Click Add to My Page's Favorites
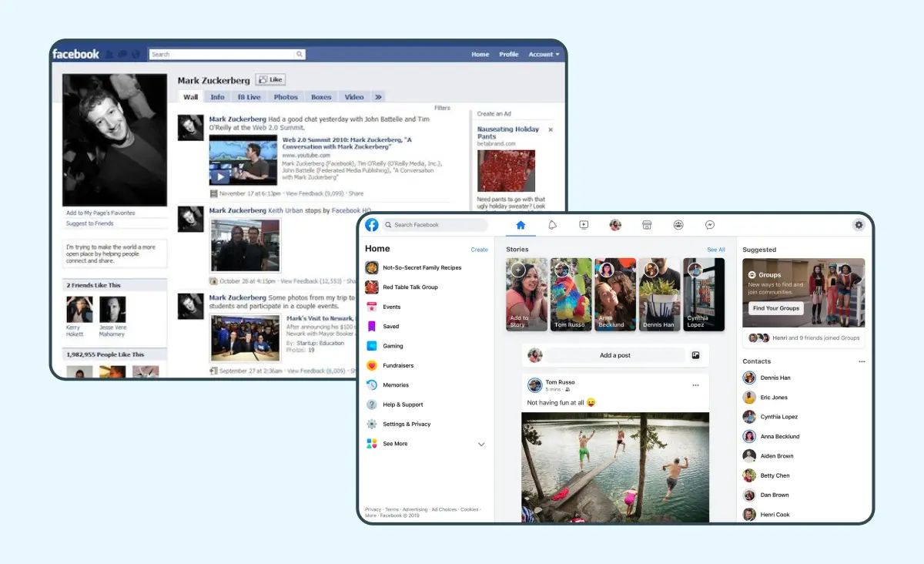This screenshot has width=924, height=564. pyautogui.click(x=100, y=213)
